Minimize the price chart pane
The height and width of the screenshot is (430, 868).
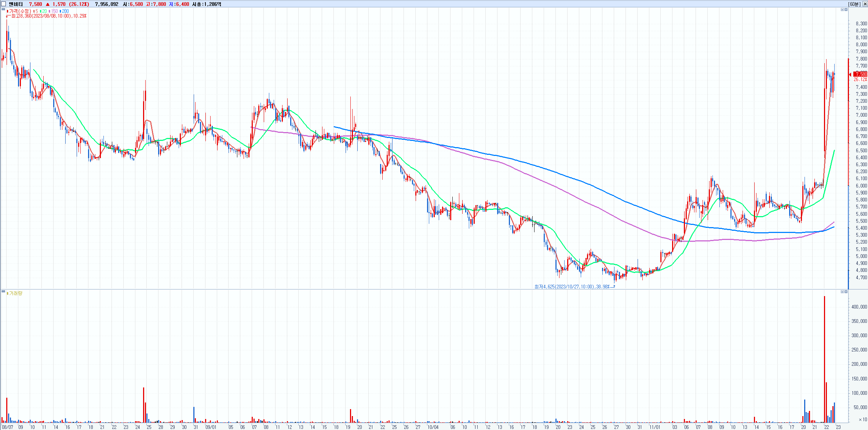(842, 10)
